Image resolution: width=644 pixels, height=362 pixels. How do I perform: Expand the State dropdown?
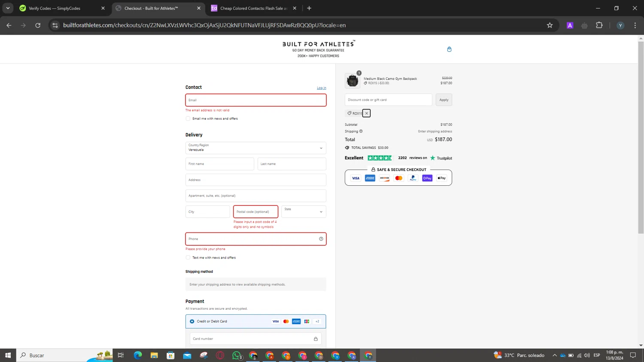click(304, 211)
